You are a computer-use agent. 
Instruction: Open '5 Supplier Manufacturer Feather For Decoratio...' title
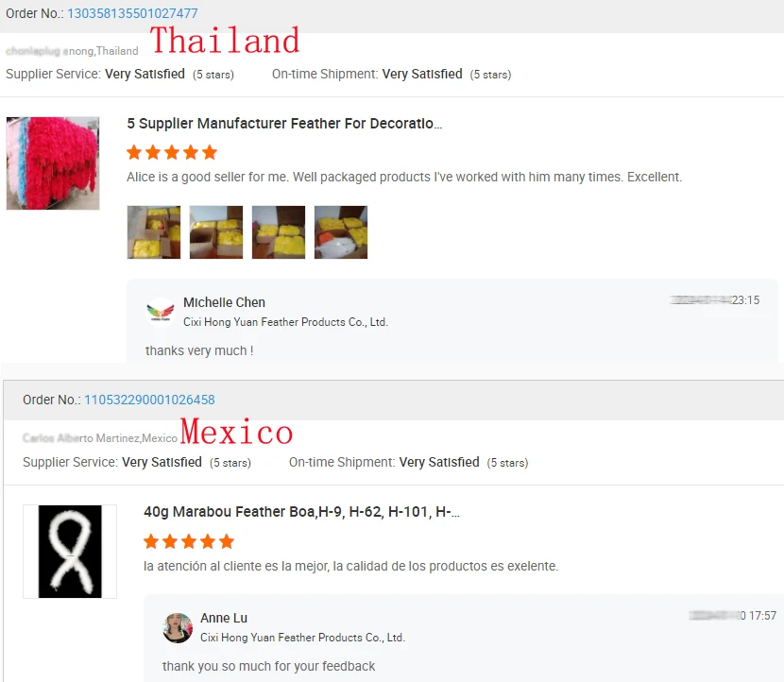(284, 124)
